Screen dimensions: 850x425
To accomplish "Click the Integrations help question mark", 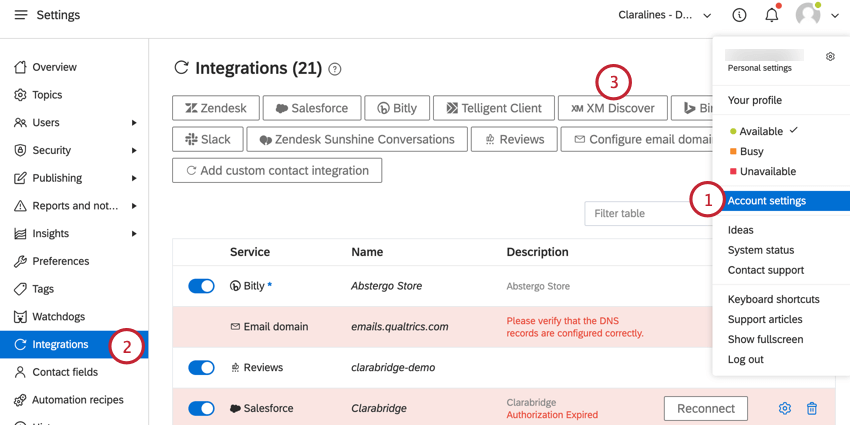I will (x=335, y=69).
